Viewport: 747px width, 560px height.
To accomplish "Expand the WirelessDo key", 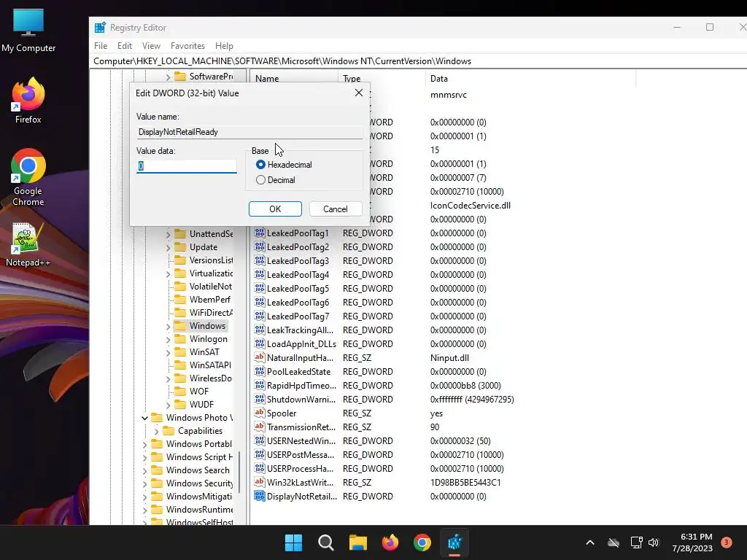I will 168,379.
